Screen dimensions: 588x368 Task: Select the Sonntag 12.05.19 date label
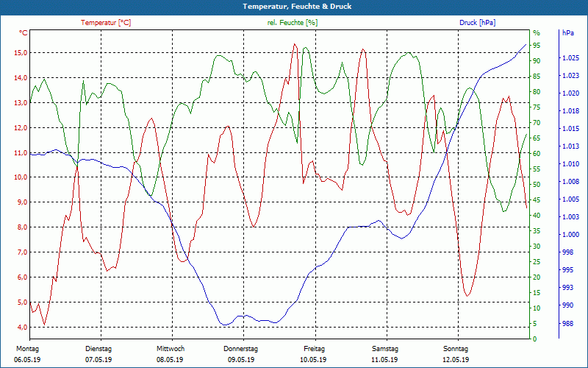[x=456, y=354]
